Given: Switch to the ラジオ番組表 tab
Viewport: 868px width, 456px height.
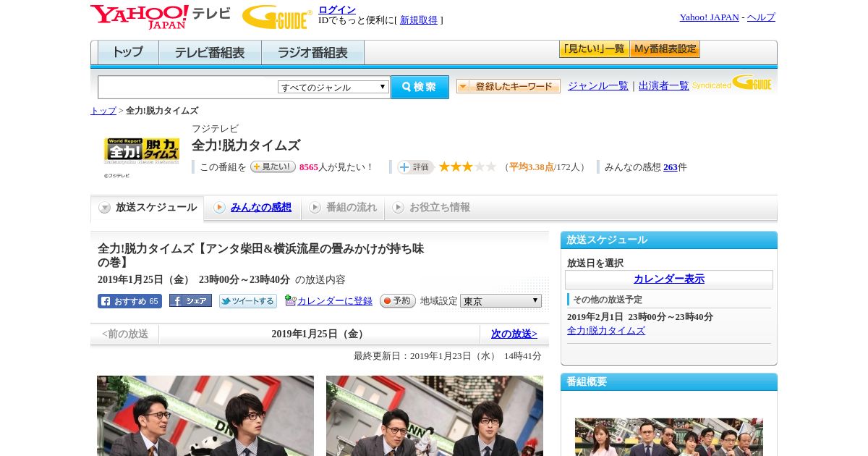Looking at the screenshot, I should click(x=312, y=53).
